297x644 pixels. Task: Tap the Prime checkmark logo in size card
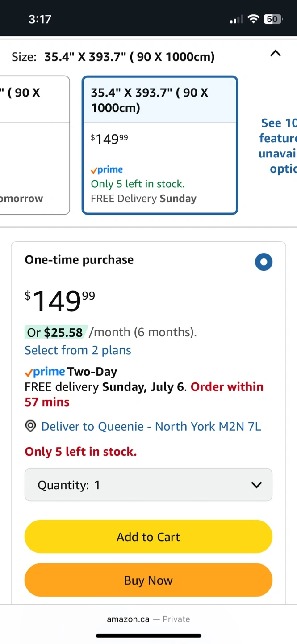[x=107, y=170]
